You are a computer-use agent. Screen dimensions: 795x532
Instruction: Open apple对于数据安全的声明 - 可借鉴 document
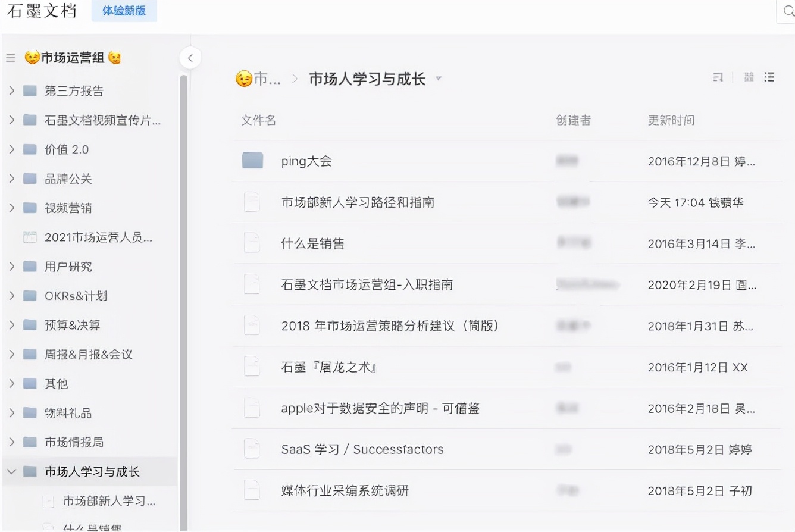[380, 408]
